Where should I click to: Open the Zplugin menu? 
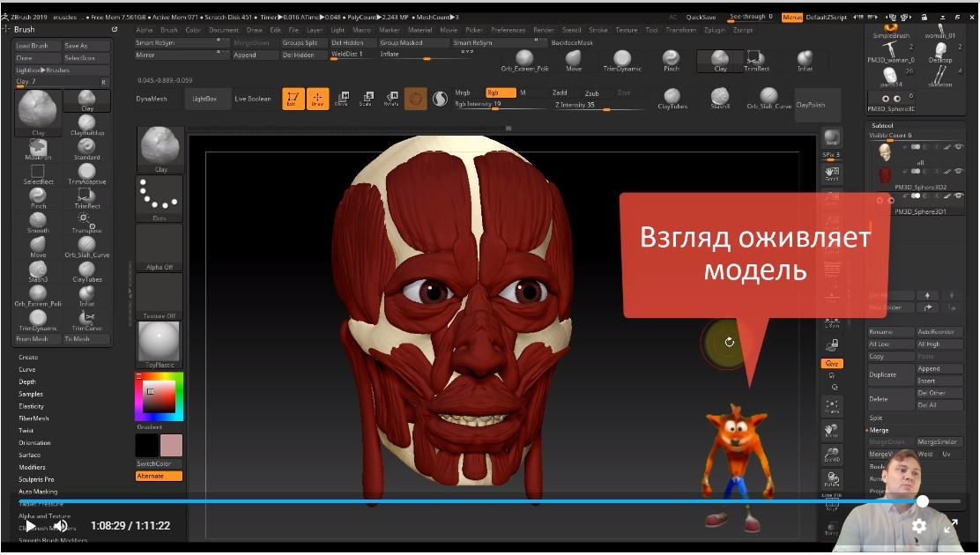715,30
